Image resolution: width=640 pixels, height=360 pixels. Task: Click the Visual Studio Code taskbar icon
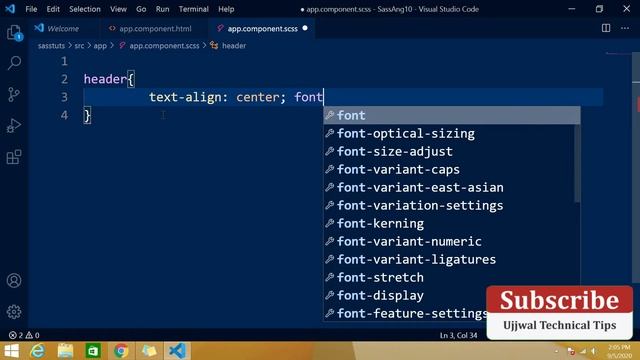[177, 351]
